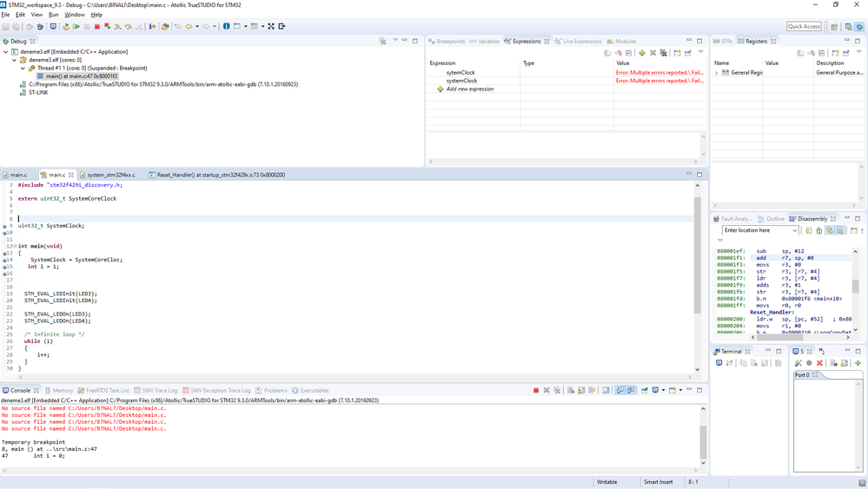The image size is (868, 489).
Task: Click the Quick Access button
Action: 804,26
